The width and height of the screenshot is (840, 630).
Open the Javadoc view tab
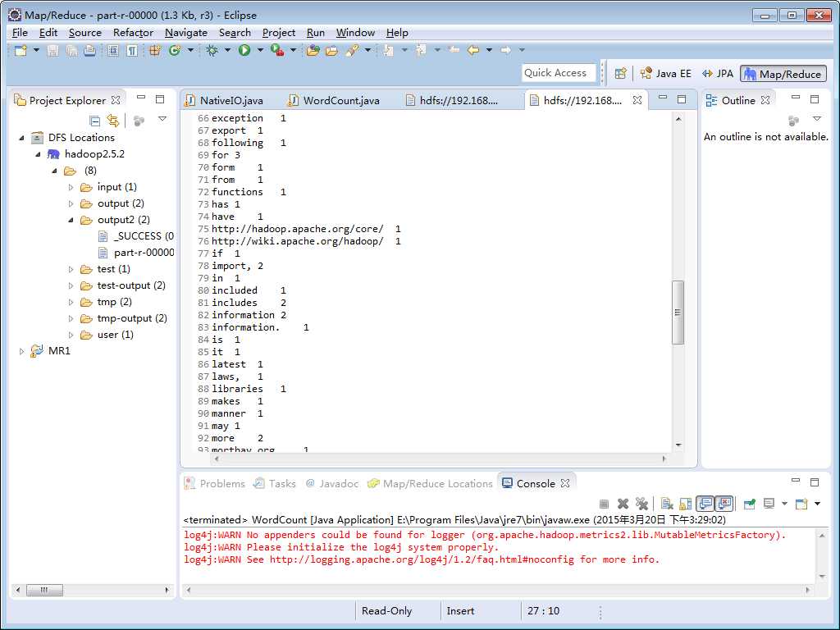click(x=332, y=484)
